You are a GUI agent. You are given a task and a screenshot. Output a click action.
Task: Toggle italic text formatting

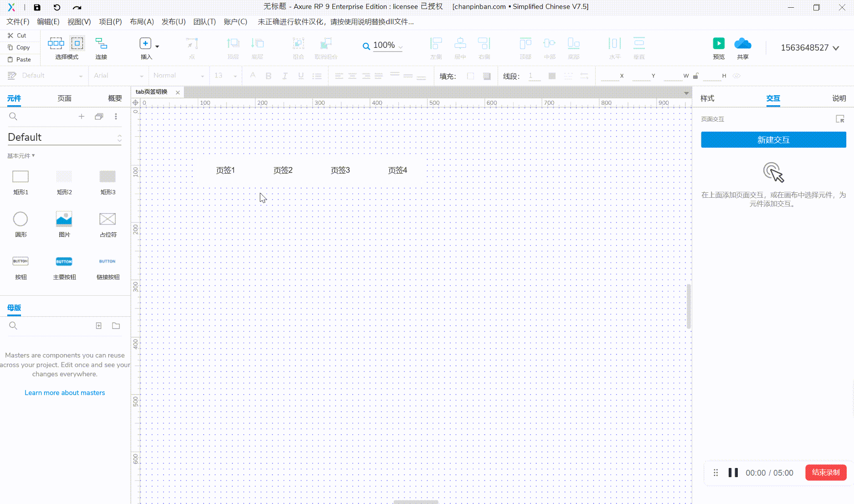click(285, 76)
